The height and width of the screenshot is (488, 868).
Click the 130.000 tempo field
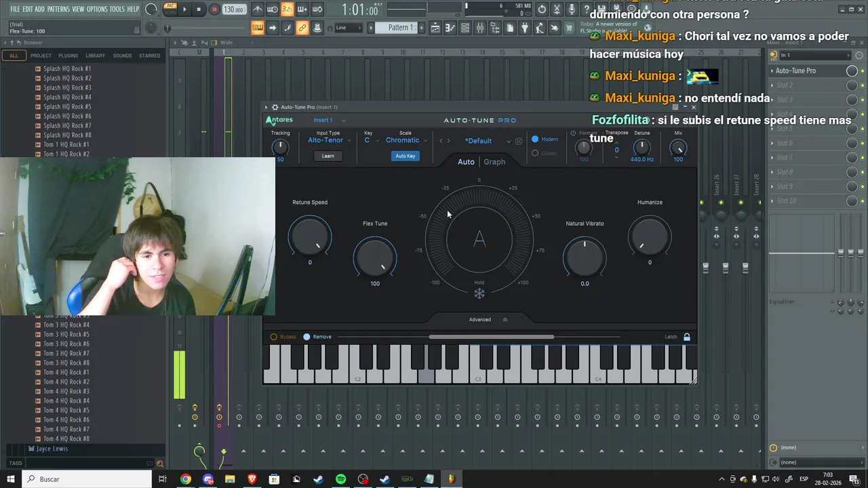point(234,9)
